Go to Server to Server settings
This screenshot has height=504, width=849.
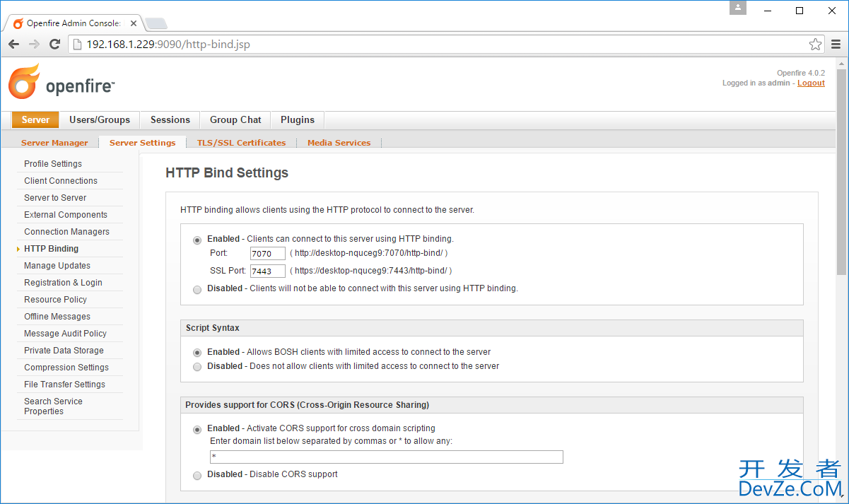(55, 198)
